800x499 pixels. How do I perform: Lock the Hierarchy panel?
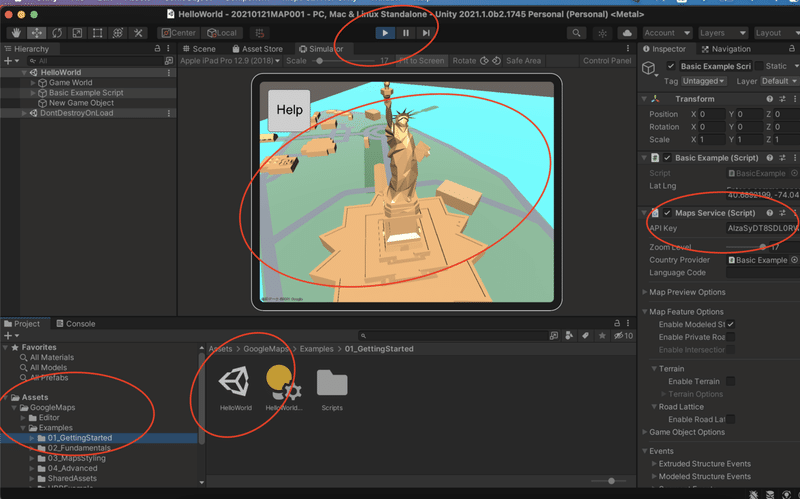pyautogui.click(x=157, y=48)
